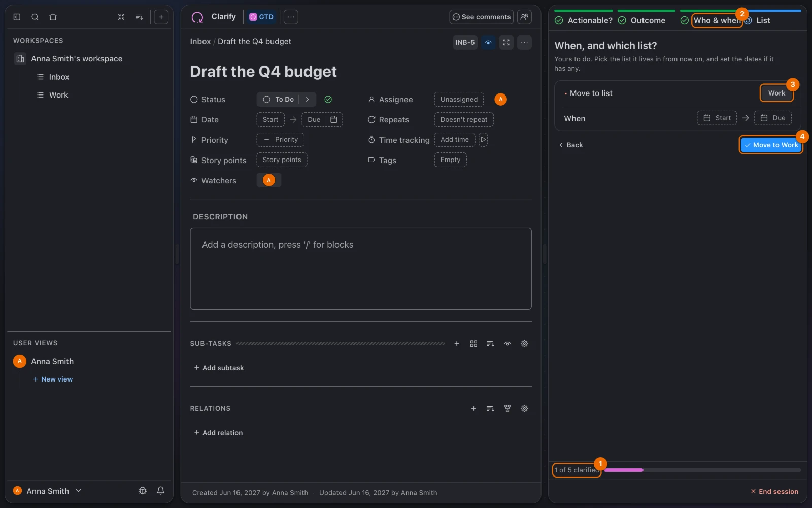Add a sub-task with plus icon
Viewport: 812px width, 508px height.
[x=457, y=344]
